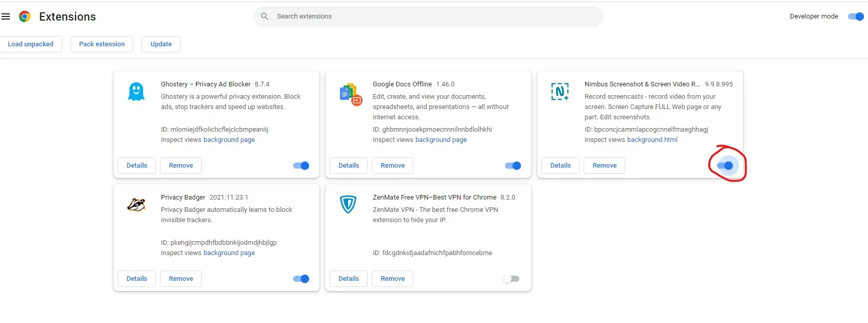Click the Nimbus Screenshot extension icon
Image resolution: width=868 pixels, height=323 pixels.
(560, 92)
